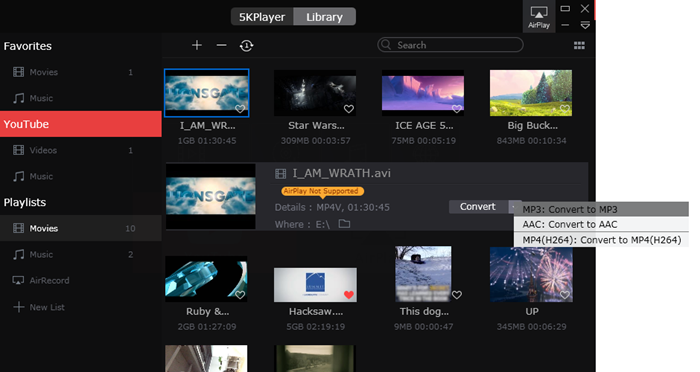Switch to the 5KPlayer tab

pos(262,17)
